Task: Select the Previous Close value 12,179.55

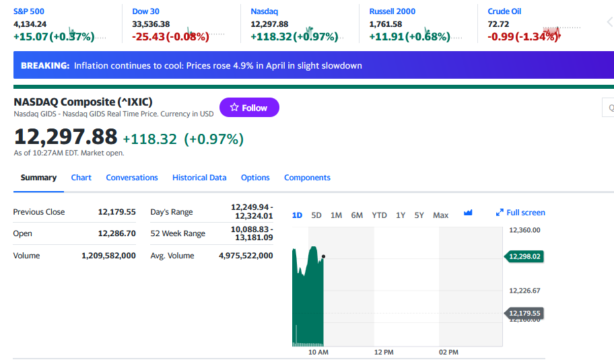Action: point(116,212)
